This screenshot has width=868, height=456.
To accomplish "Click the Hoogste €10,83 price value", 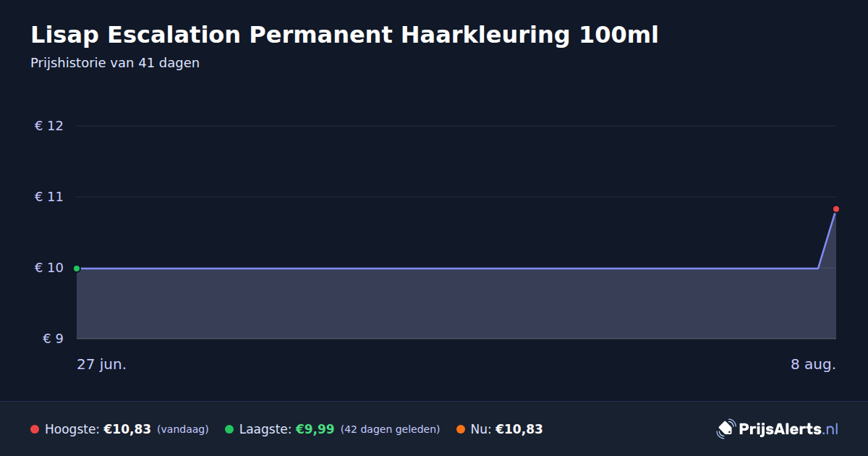I will tap(127, 429).
